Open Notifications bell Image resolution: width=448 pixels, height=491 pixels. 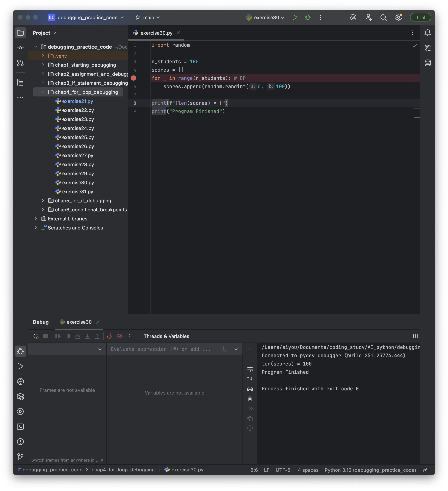tap(427, 33)
